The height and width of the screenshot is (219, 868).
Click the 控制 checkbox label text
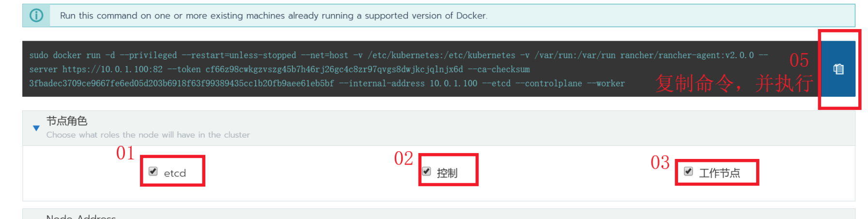[x=447, y=173]
